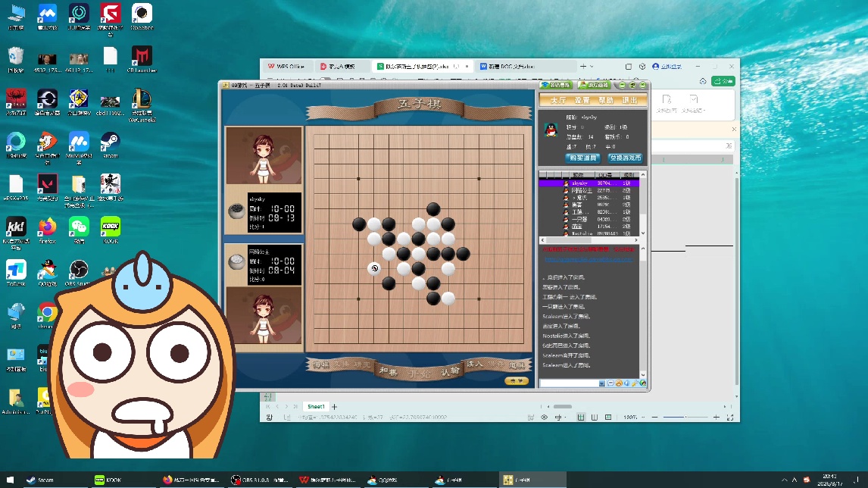The height and width of the screenshot is (488, 868).
Task: Enter WPS fullscreen view icon
Action: point(730,417)
